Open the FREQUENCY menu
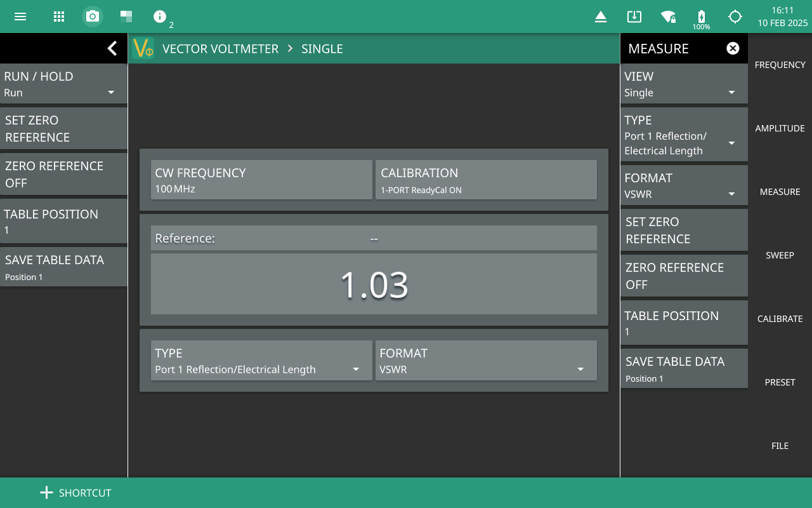Viewport: 812px width, 508px height. [780, 65]
